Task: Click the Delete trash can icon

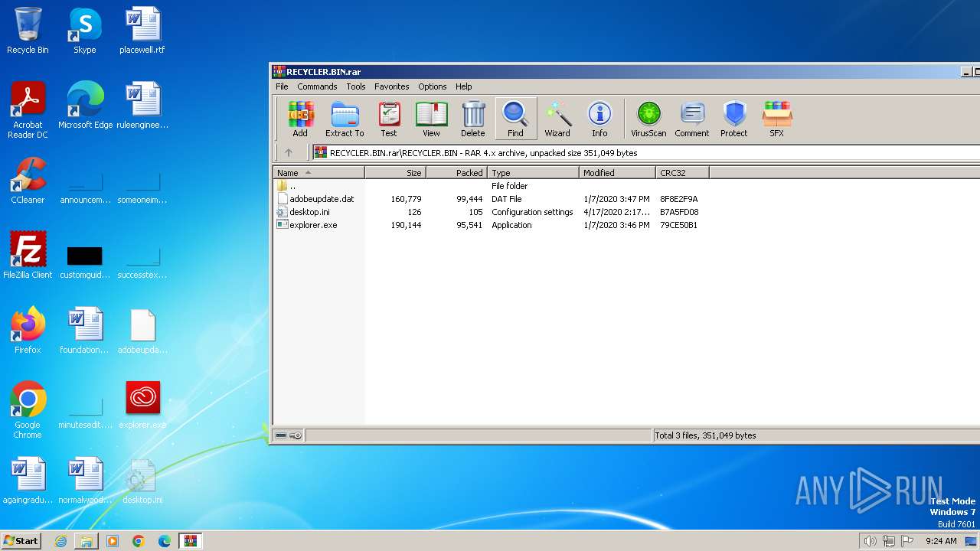Action: coord(473,119)
